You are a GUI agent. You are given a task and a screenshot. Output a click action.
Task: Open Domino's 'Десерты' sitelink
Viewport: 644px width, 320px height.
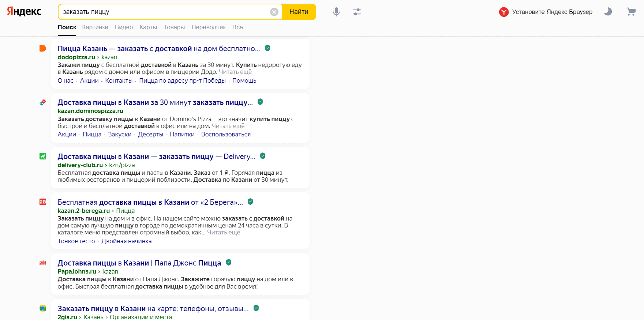click(151, 134)
